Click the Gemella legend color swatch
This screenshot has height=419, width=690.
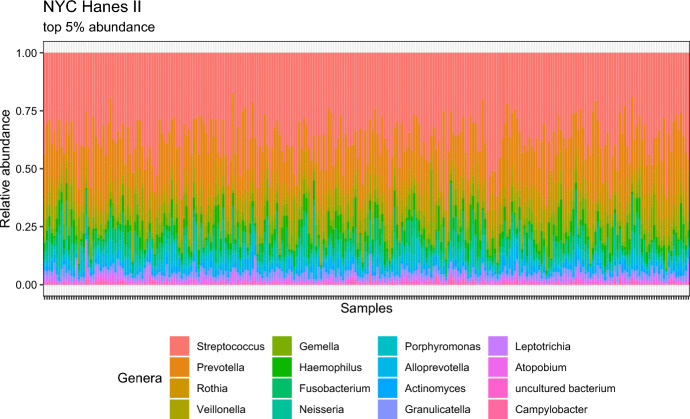coord(282,346)
